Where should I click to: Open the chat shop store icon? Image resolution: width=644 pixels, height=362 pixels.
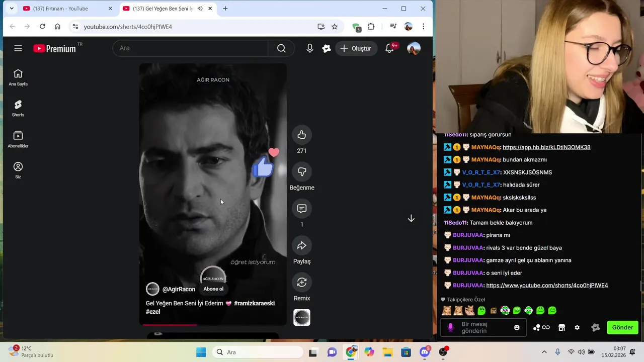click(x=561, y=328)
